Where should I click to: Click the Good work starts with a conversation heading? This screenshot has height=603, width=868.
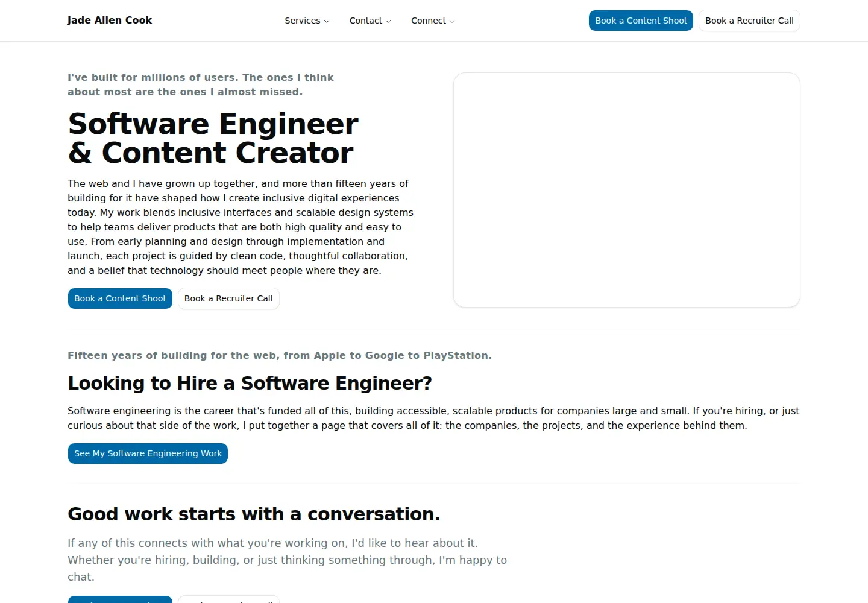254,514
